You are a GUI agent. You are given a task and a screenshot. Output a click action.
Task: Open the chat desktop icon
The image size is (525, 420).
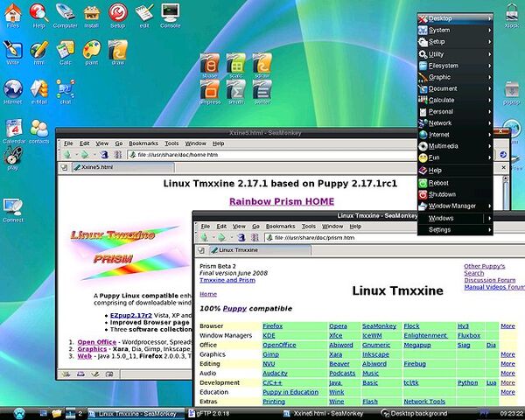click(66, 89)
